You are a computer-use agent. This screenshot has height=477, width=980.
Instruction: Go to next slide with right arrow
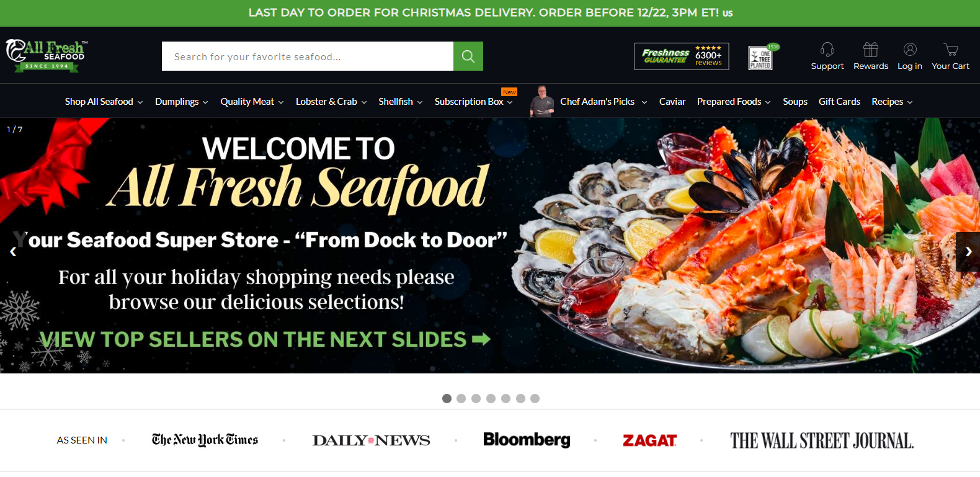click(968, 252)
